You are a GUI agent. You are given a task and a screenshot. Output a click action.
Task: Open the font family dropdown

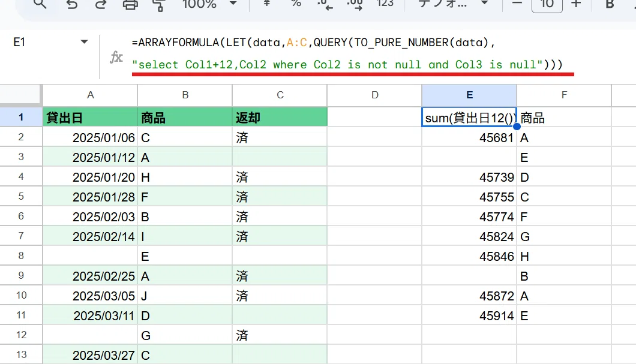(453, 4)
